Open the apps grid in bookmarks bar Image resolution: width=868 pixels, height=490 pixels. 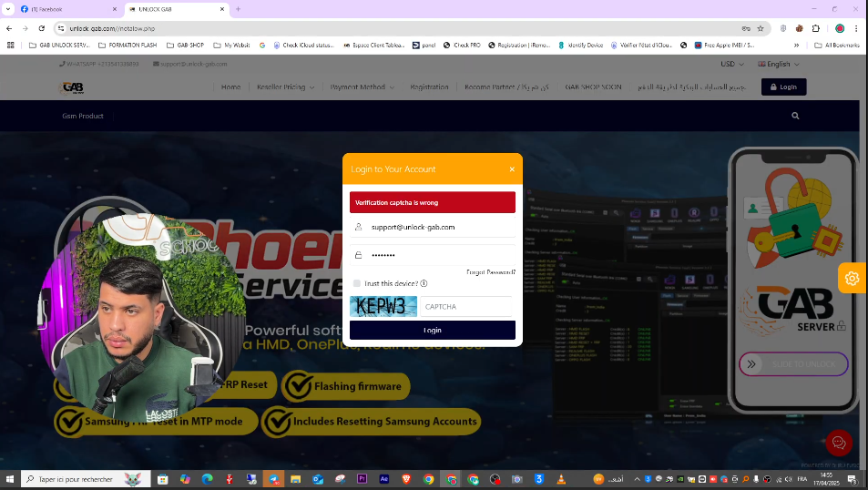(11, 46)
